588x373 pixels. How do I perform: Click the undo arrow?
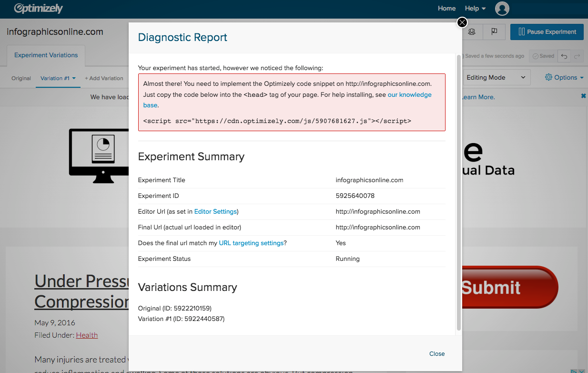pos(564,56)
